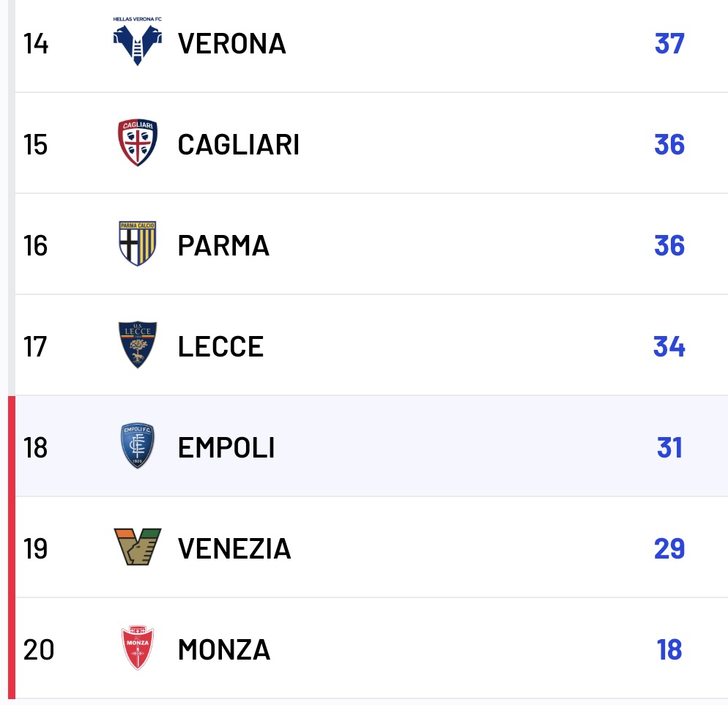Select the Monza red shield badge
This screenshot has width=728, height=705.
137,649
